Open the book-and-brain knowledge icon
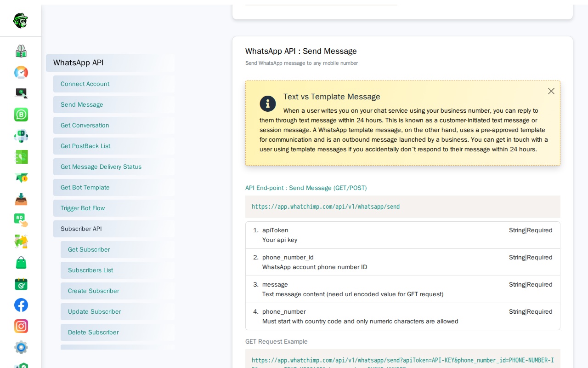The width and height of the screenshot is (588, 368). tap(21, 51)
